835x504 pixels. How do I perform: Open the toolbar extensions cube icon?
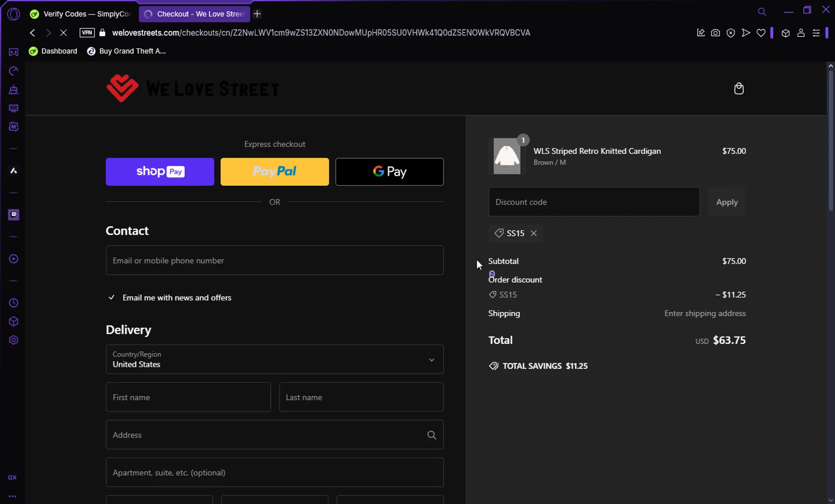(785, 33)
